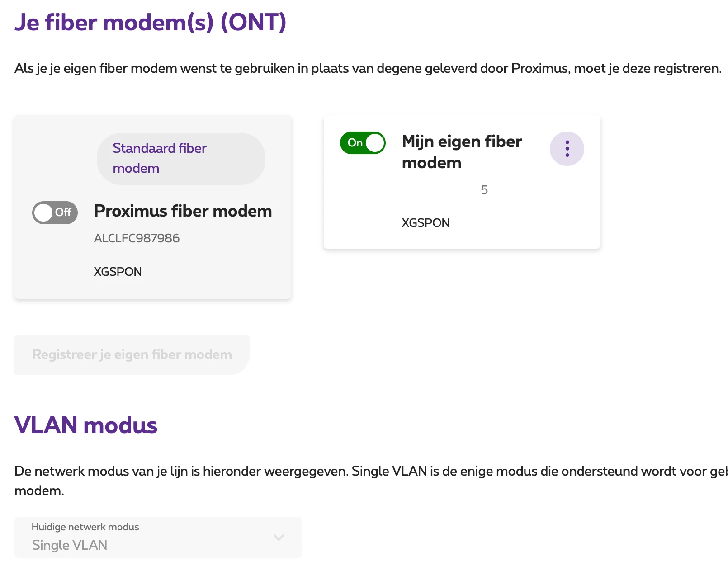Select the Single VLAN value text

70,545
